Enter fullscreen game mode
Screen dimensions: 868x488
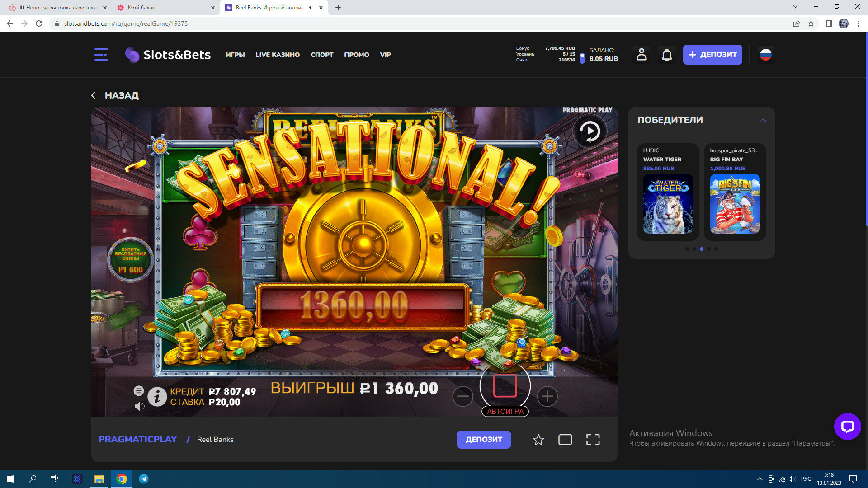(x=593, y=440)
